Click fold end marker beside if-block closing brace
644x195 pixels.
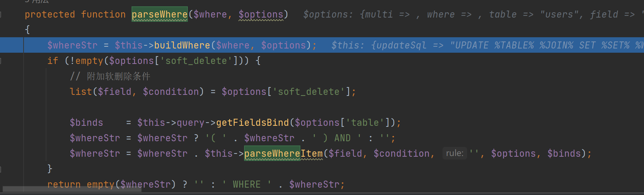[x=1, y=169]
